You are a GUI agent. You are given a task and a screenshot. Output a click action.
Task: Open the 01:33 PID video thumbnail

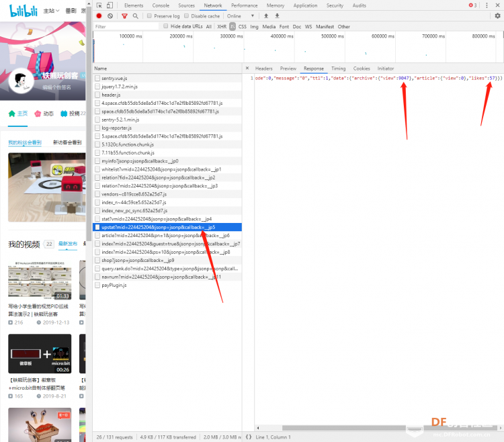pos(40,280)
